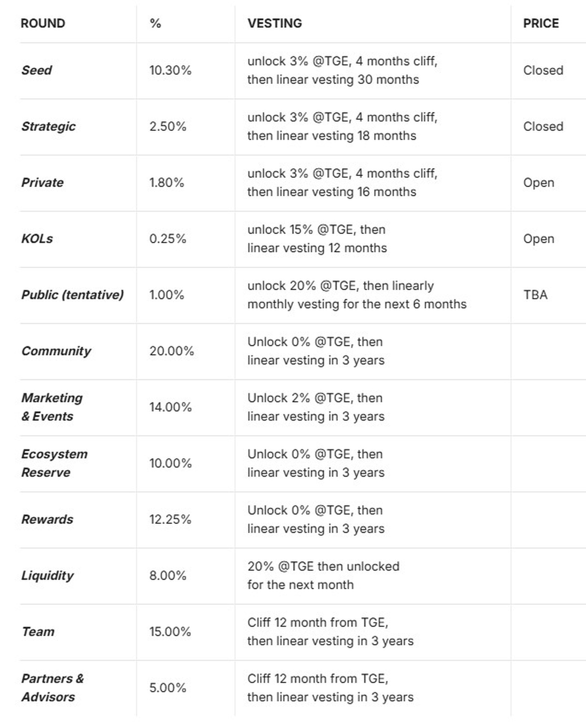This screenshot has height=728, width=586.
Task: Click the Partners & Advisors label
Action: (x=52, y=687)
